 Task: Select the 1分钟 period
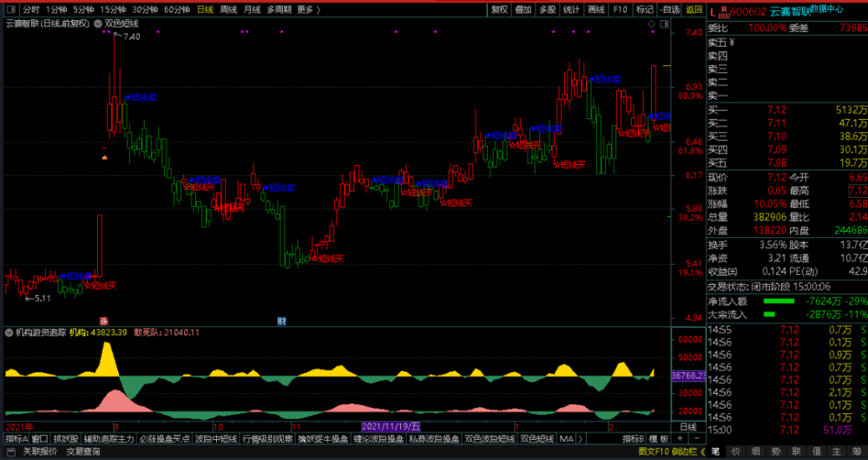coord(56,10)
